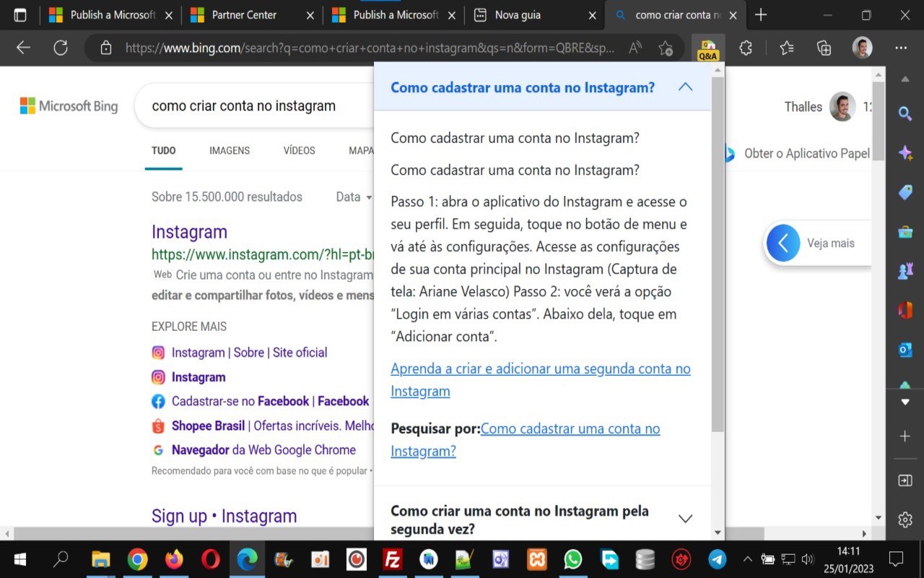The height and width of the screenshot is (578, 924).
Task: Open the Settings and more ellipsis menu
Action: click(901, 48)
